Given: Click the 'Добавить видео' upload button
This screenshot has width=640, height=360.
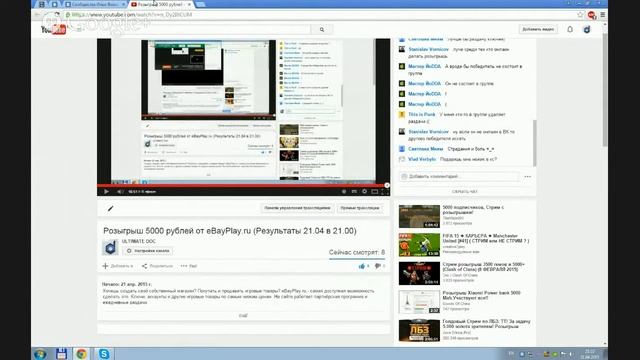Looking at the screenshot, I should click(x=538, y=29).
